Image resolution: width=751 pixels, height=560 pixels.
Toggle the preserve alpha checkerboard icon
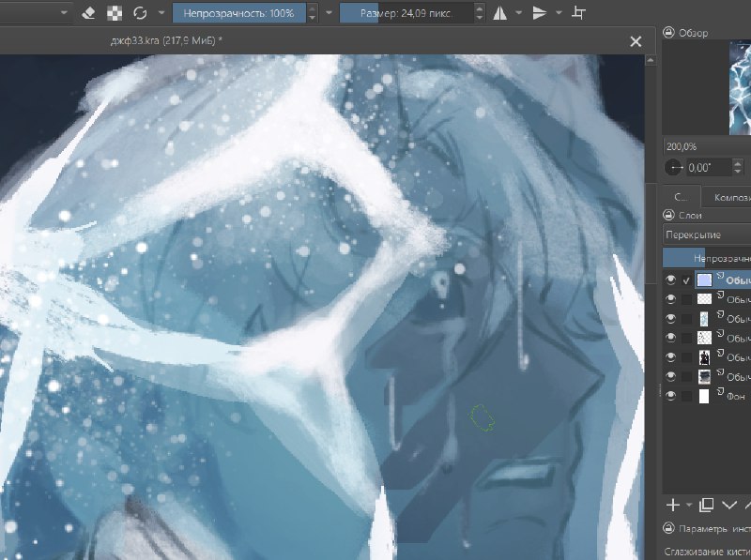114,13
